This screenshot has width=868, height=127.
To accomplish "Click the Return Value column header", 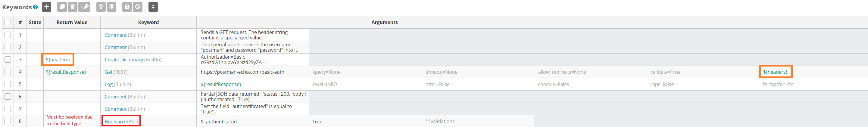I will click(x=72, y=22).
